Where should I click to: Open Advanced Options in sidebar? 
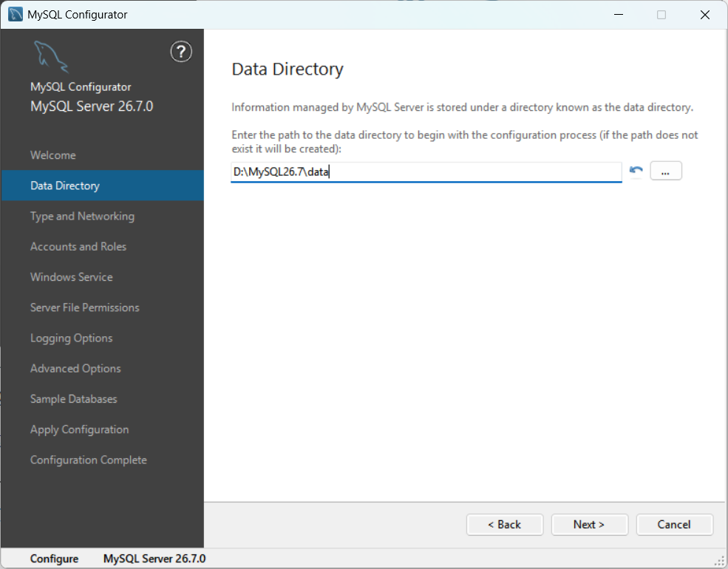pyautogui.click(x=75, y=369)
